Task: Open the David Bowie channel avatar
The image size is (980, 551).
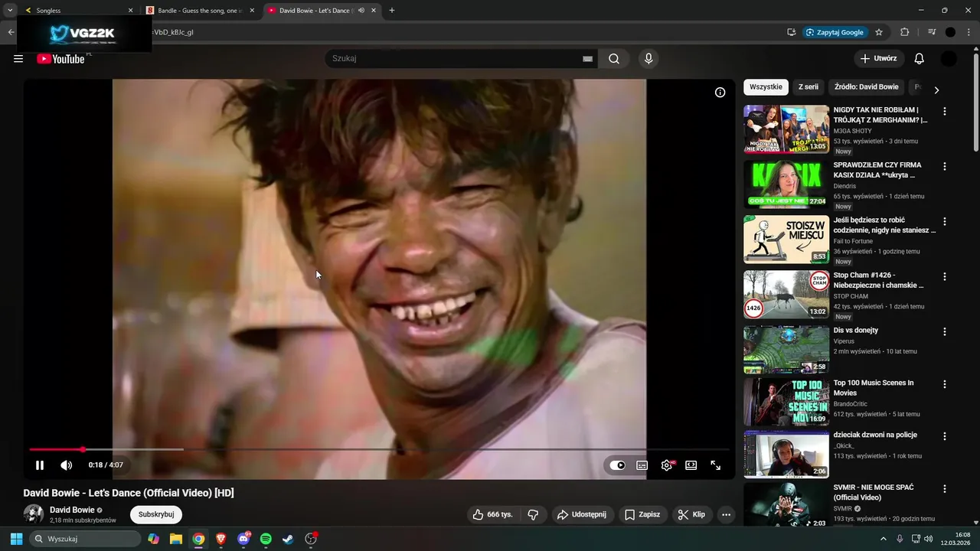Action: (34, 514)
